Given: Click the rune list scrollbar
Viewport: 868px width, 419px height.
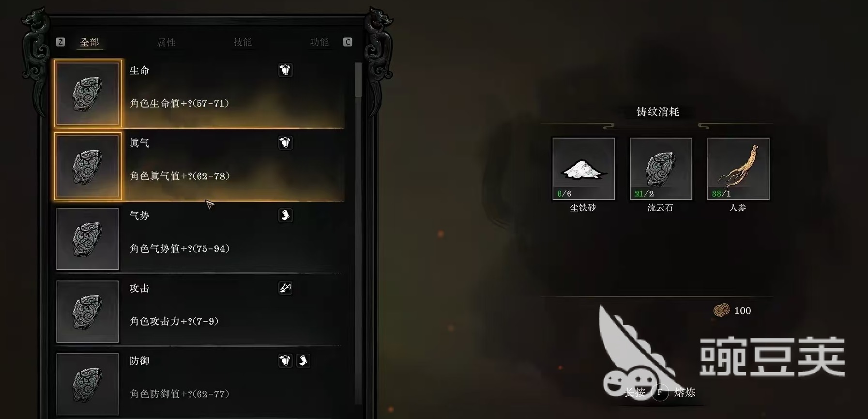Looking at the screenshot, I should 358,233.
